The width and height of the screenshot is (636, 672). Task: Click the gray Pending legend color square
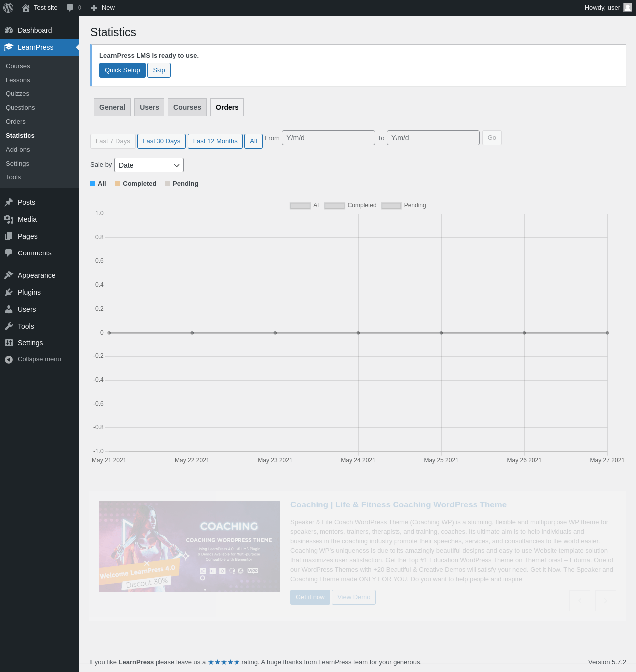[168, 184]
